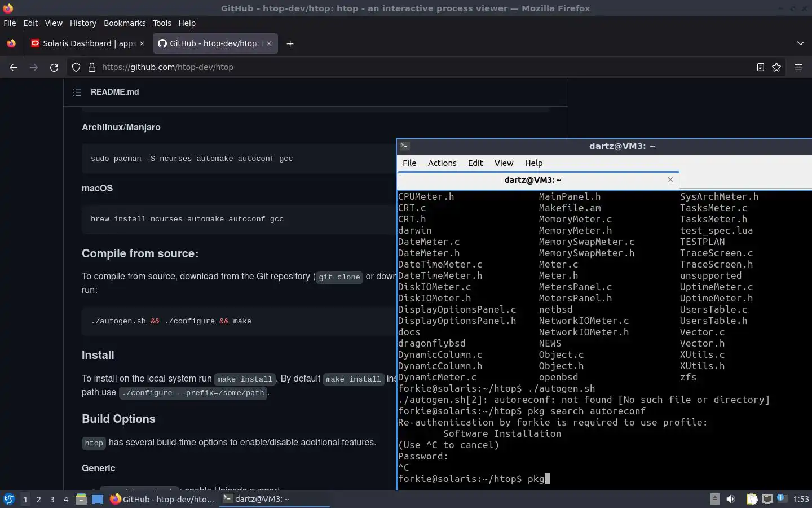The image size is (812, 508).
Task: Click 'dragonflybsd' in terminal listing
Action: click(431, 343)
